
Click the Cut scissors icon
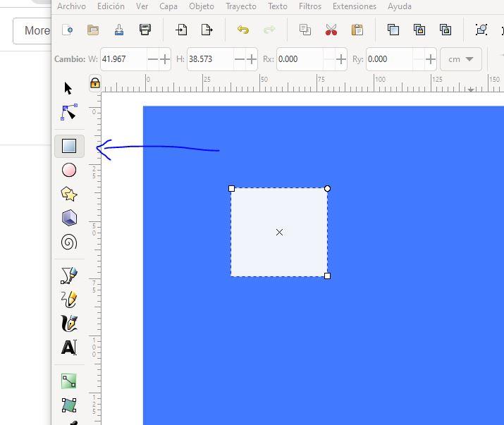tap(331, 30)
